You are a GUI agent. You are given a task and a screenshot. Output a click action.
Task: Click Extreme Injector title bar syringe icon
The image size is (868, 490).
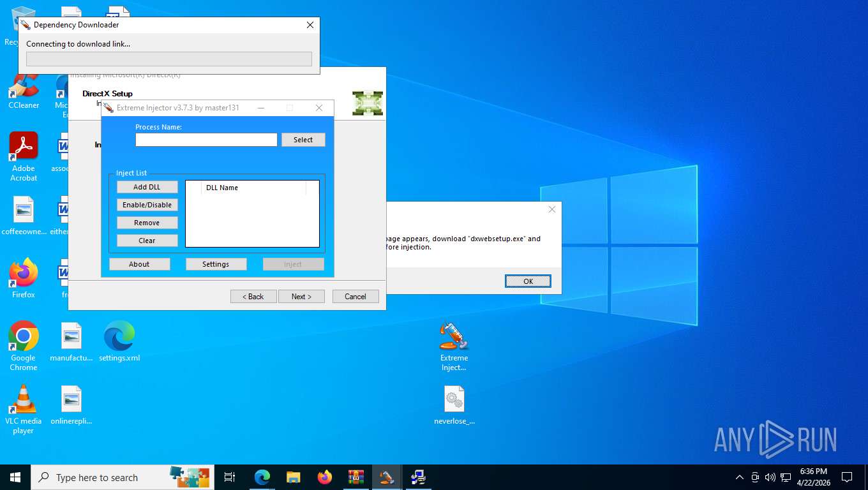pos(109,108)
